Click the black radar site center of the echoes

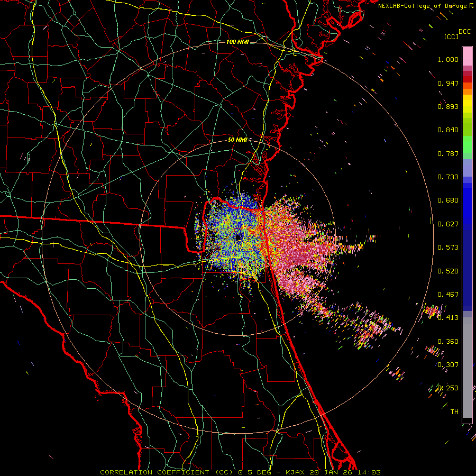coord(239,236)
